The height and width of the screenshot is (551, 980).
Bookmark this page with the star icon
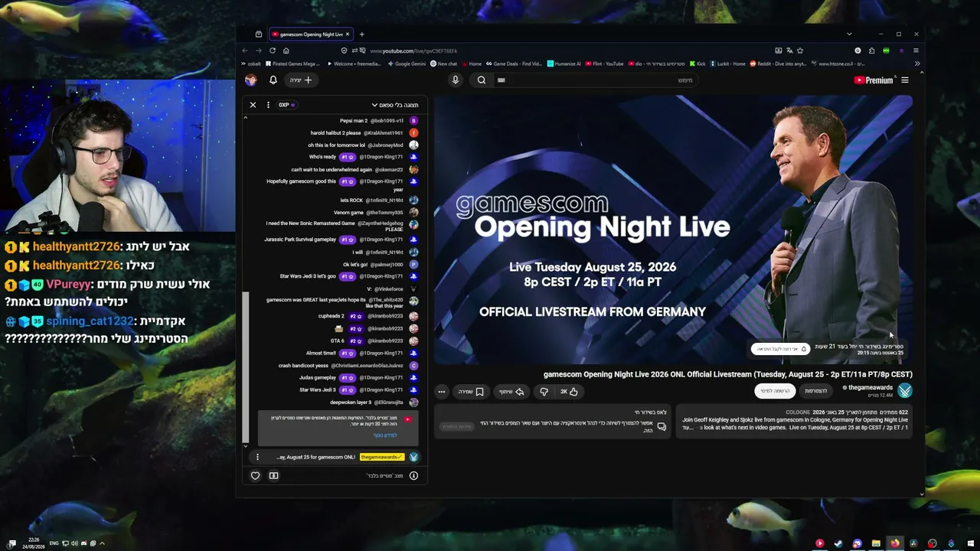[x=800, y=51]
